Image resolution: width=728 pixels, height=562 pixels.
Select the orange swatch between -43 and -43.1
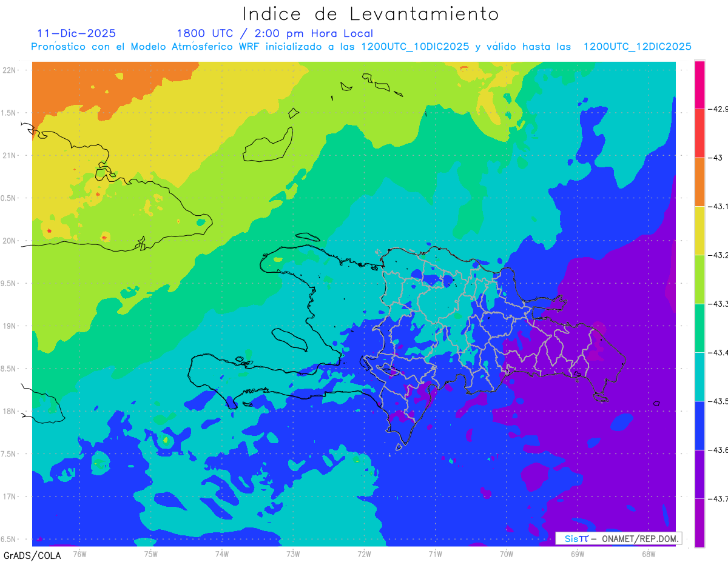coord(699,182)
